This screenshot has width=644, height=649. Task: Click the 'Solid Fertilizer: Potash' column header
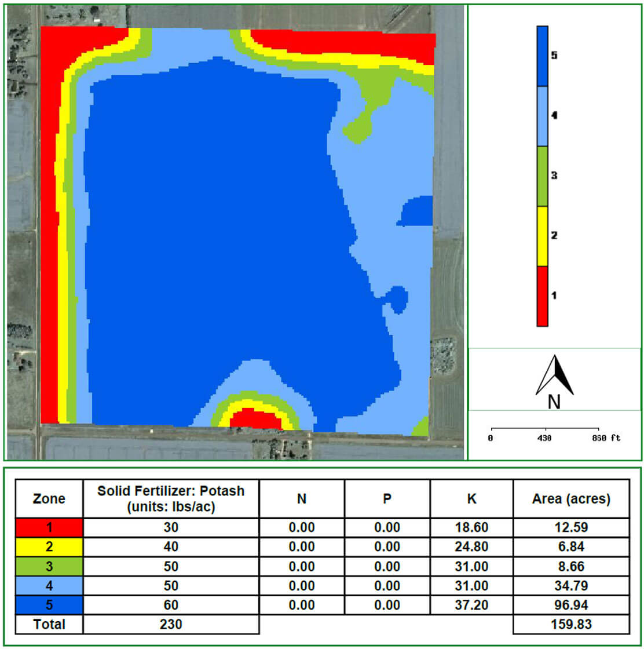(x=171, y=498)
